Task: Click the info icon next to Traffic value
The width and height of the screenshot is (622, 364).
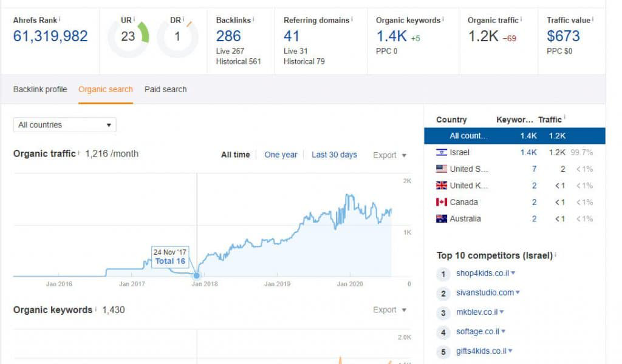Action: 593,18
